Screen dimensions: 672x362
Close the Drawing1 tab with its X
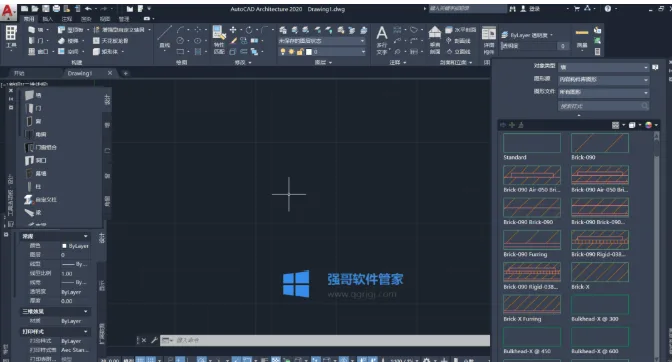pyautogui.click(x=110, y=73)
